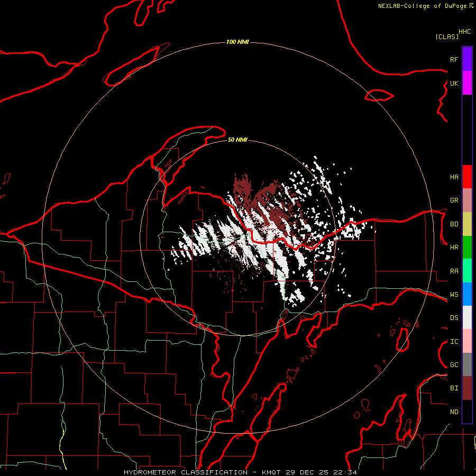The image size is (476, 476).
Task: Click the BD yellow legend color block
Action: tap(467, 224)
